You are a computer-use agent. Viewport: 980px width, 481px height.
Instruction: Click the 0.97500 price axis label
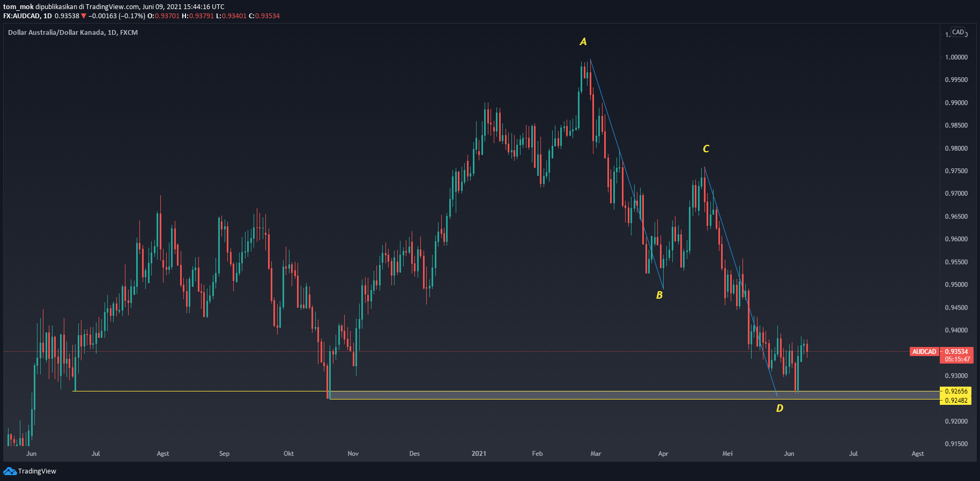coord(956,171)
